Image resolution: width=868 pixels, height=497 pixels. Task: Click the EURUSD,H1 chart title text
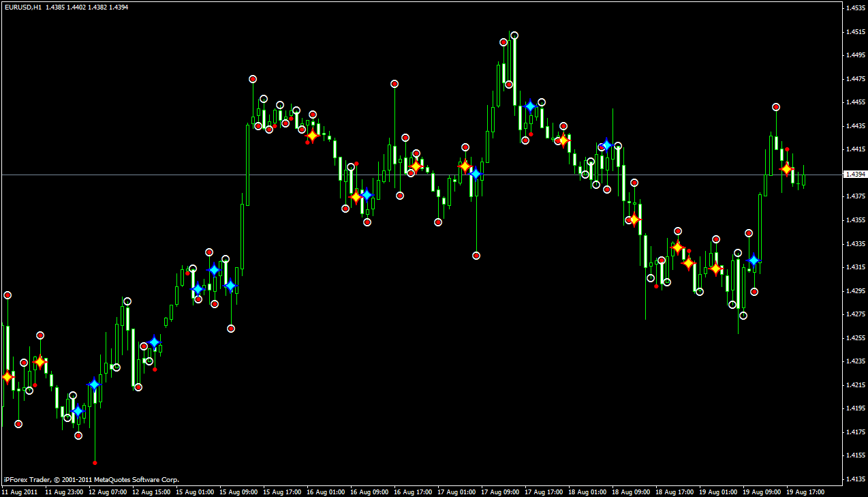pyautogui.click(x=23, y=7)
